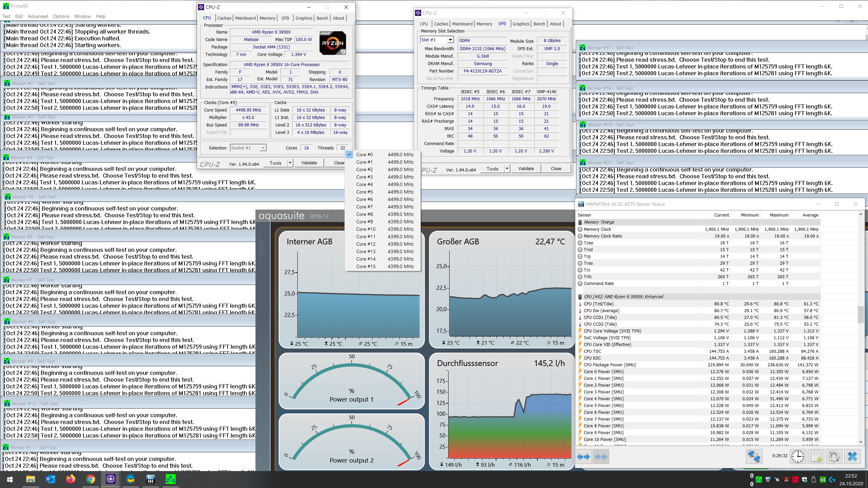The width and height of the screenshot is (868, 488).
Task: Switch to CPU-Z taskbar icon
Action: point(111,480)
